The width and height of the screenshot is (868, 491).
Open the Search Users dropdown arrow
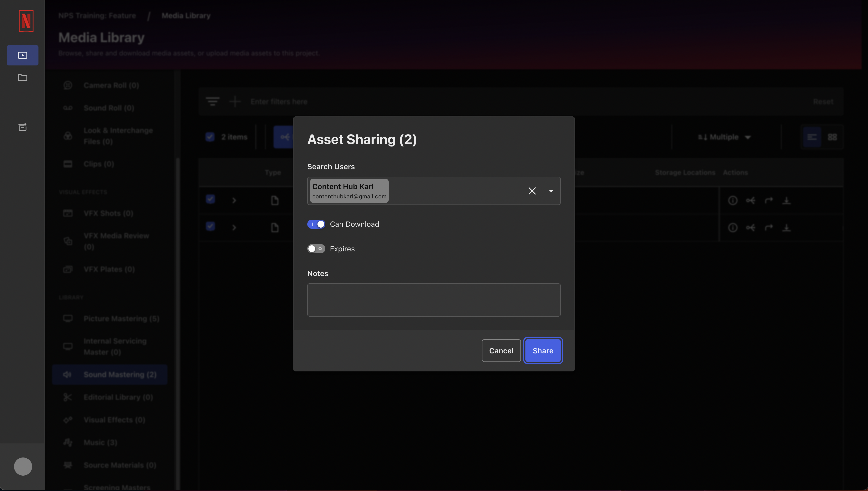551,191
